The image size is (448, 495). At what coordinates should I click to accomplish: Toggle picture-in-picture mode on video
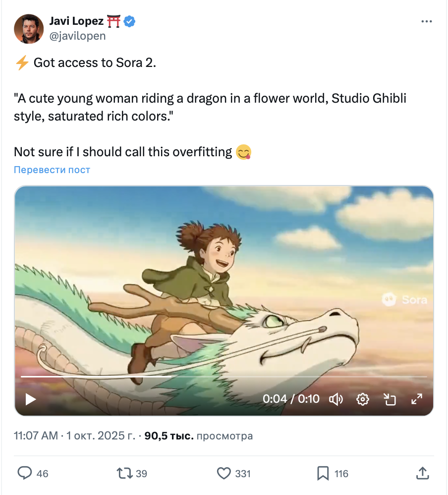click(390, 399)
